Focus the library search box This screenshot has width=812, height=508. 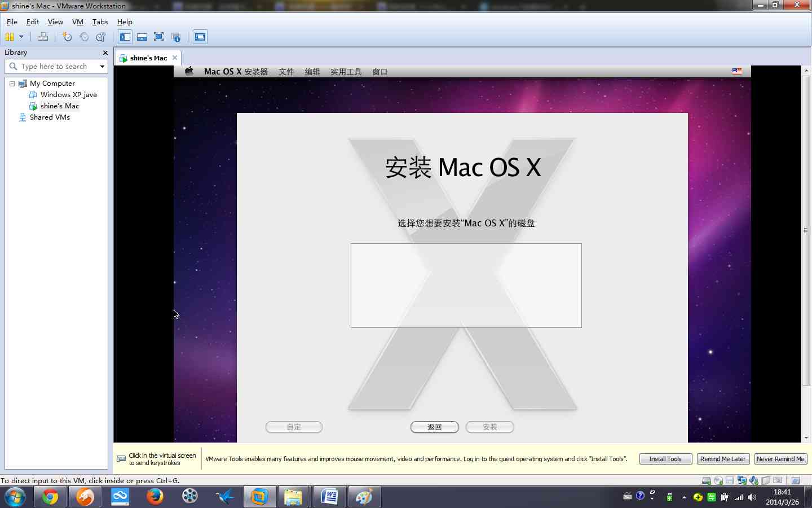click(x=55, y=67)
